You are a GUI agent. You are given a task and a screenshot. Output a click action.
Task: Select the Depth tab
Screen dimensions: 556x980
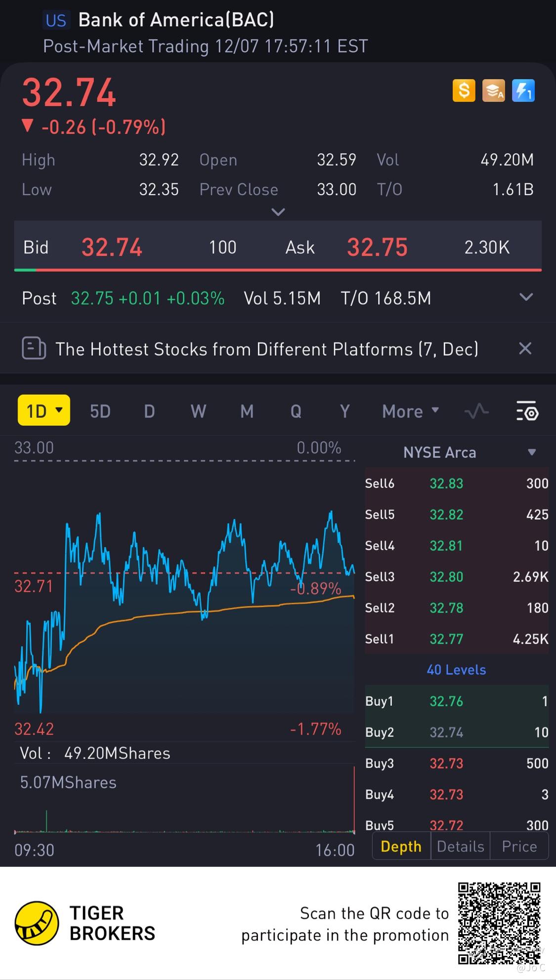click(401, 846)
